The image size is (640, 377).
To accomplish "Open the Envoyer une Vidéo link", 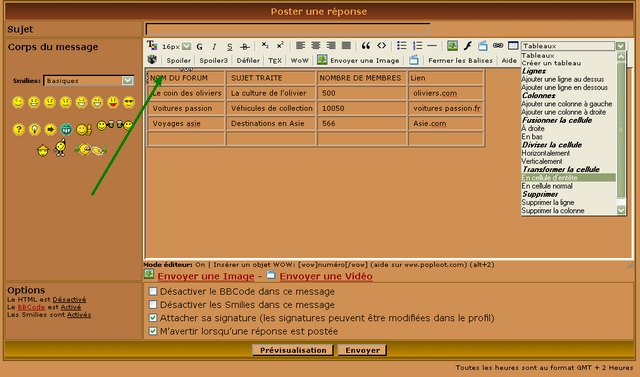I will [326, 276].
